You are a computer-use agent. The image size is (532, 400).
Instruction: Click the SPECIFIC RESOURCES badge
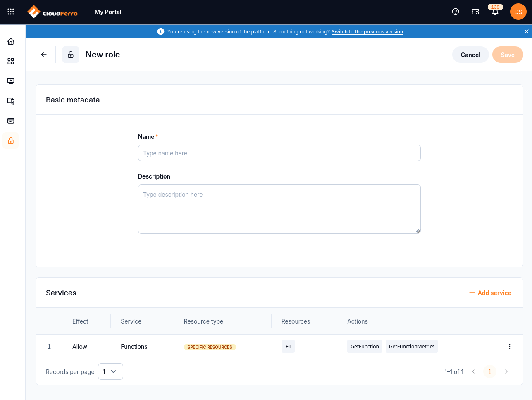click(210, 347)
